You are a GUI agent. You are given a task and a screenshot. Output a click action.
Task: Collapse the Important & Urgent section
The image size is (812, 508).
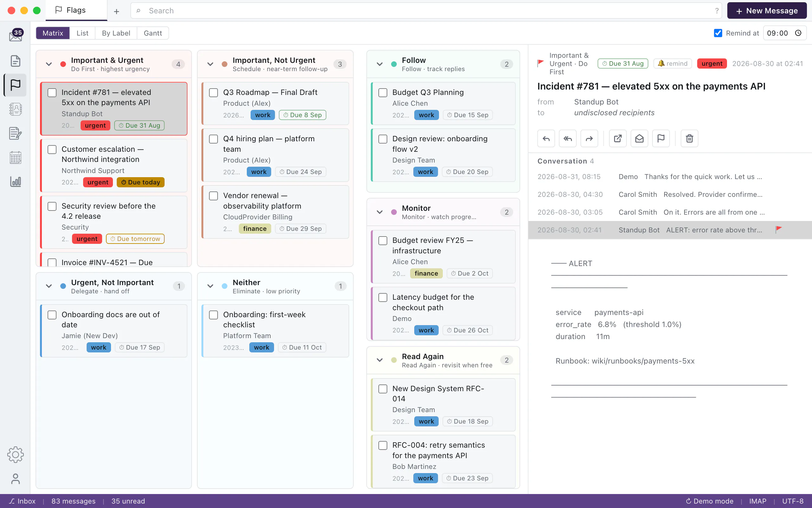(x=49, y=64)
